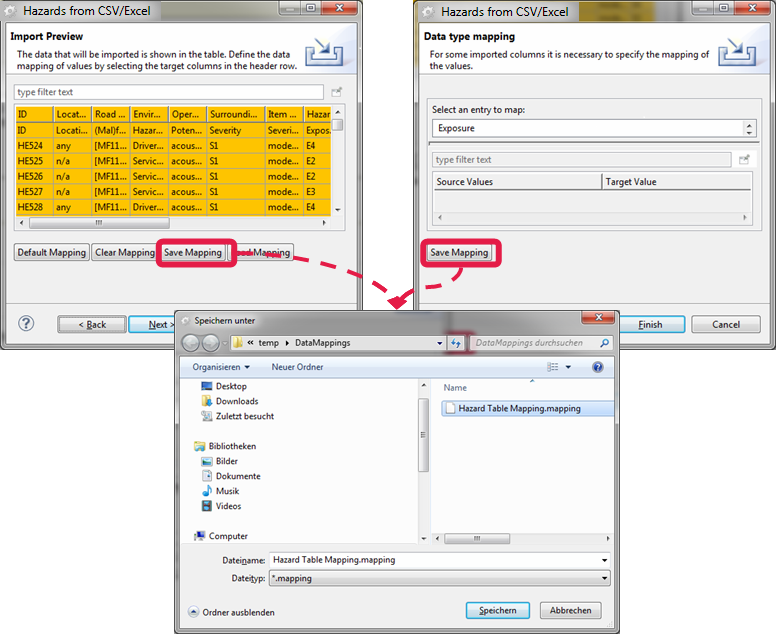Viewport: 776px width, 634px height.
Task: Select Downloads in navigation pane
Action: point(237,401)
